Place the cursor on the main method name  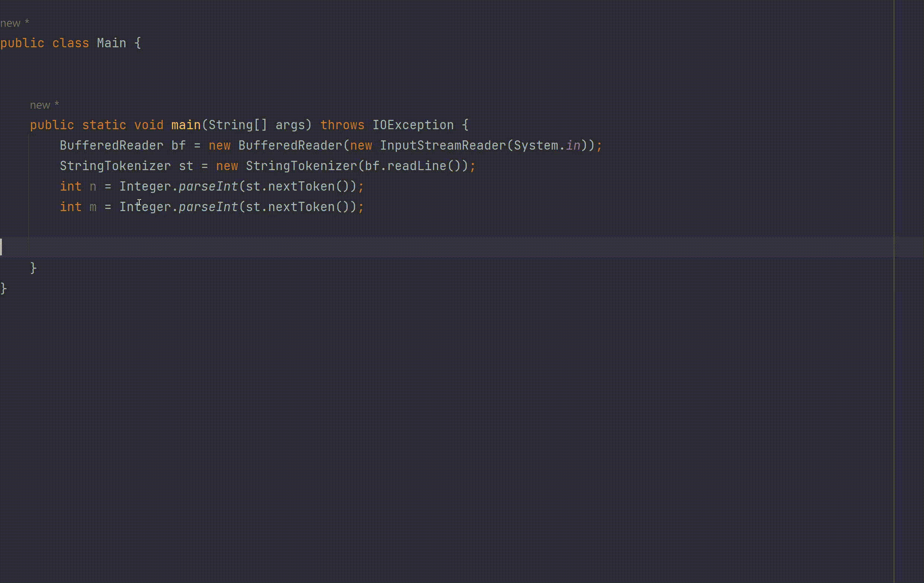[186, 125]
